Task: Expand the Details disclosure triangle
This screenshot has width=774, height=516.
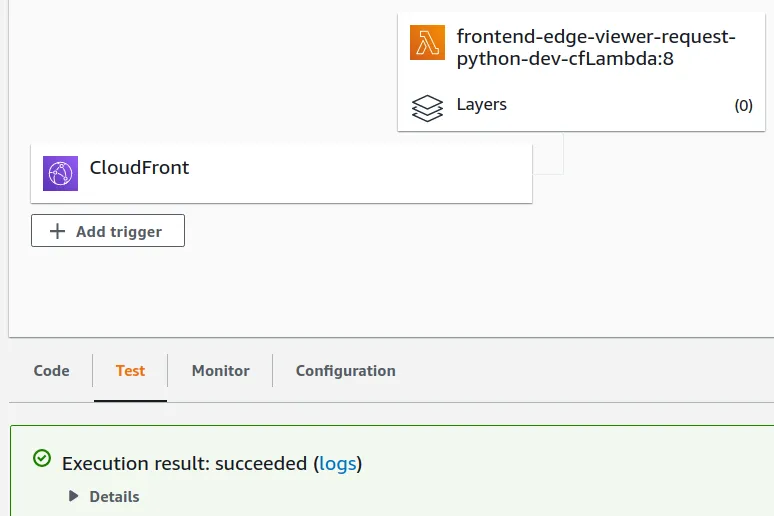Action: point(73,496)
